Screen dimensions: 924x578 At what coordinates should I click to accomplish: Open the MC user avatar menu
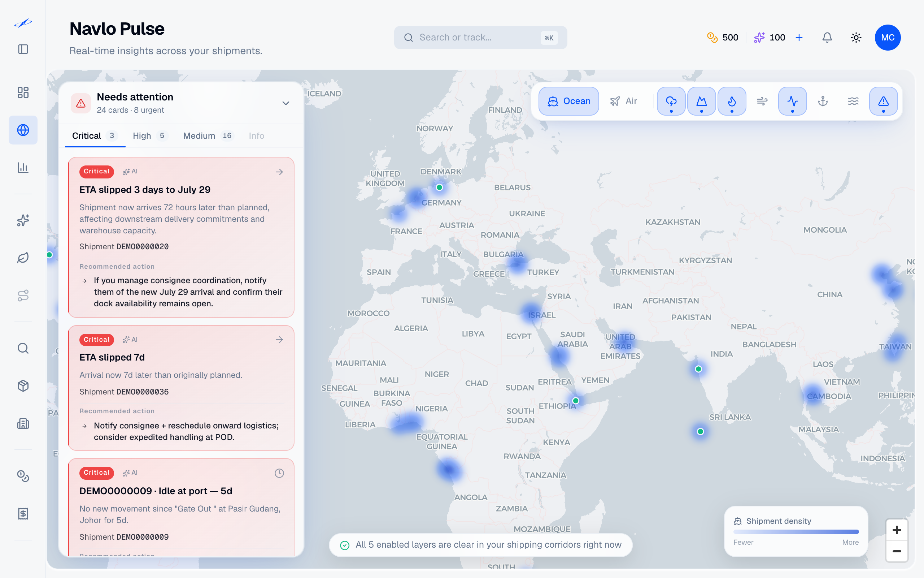pyautogui.click(x=888, y=38)
